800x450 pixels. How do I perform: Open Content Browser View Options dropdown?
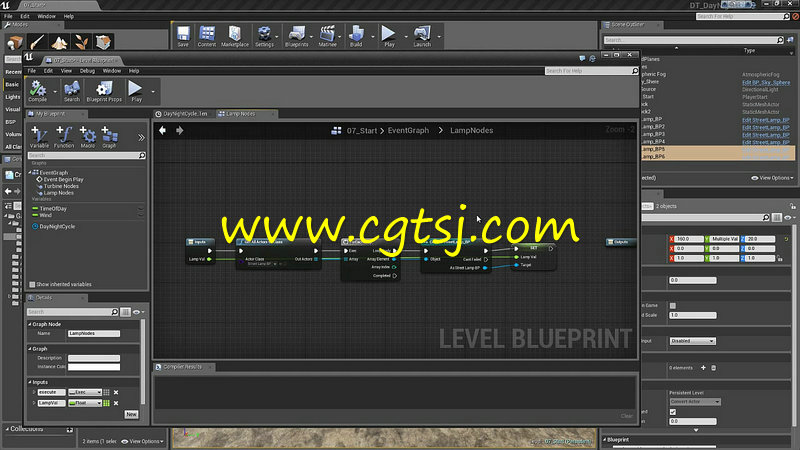pyautogui.click(x=142, y=441)
